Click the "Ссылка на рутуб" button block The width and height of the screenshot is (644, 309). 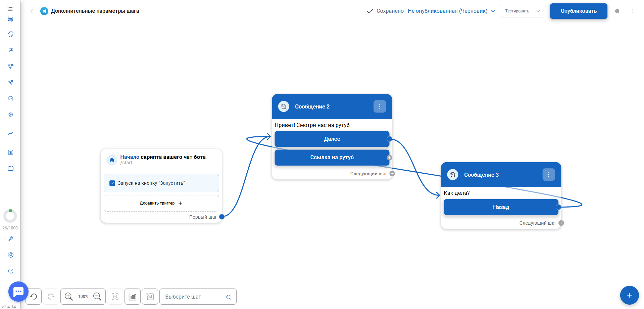click(x=332, y=158)
